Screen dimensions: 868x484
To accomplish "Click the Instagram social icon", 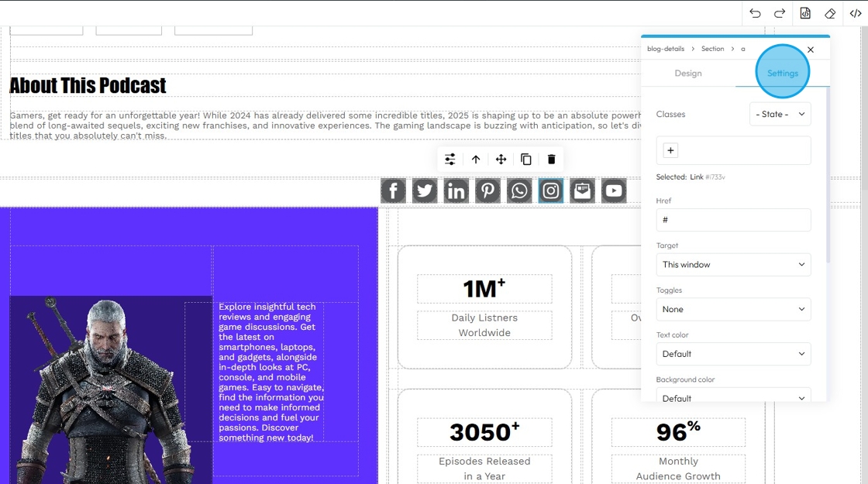I will point(551,191).
